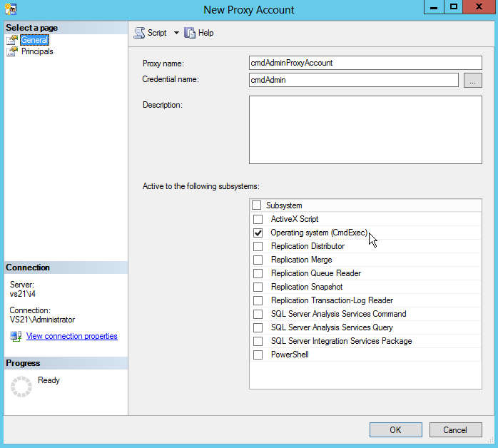Viewport: 498px width, 448px height.
Task: Confirm with the OK button
Action: coord(396,430)
